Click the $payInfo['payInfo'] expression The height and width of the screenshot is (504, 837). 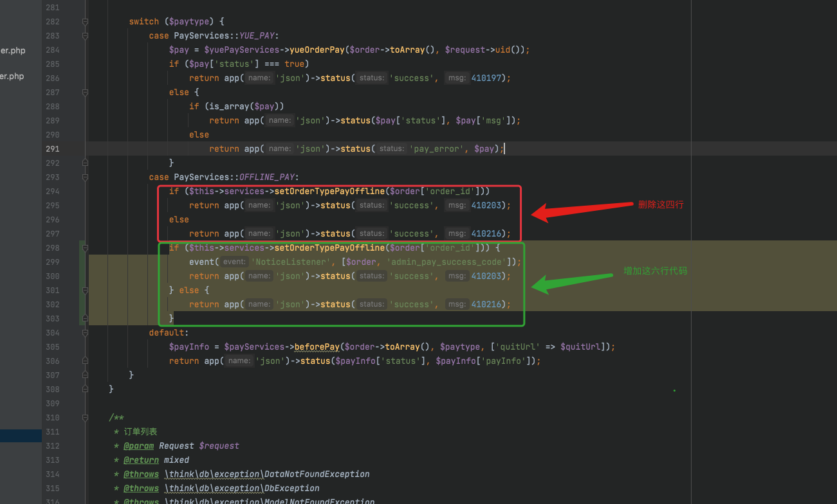(x=481, y=361)
